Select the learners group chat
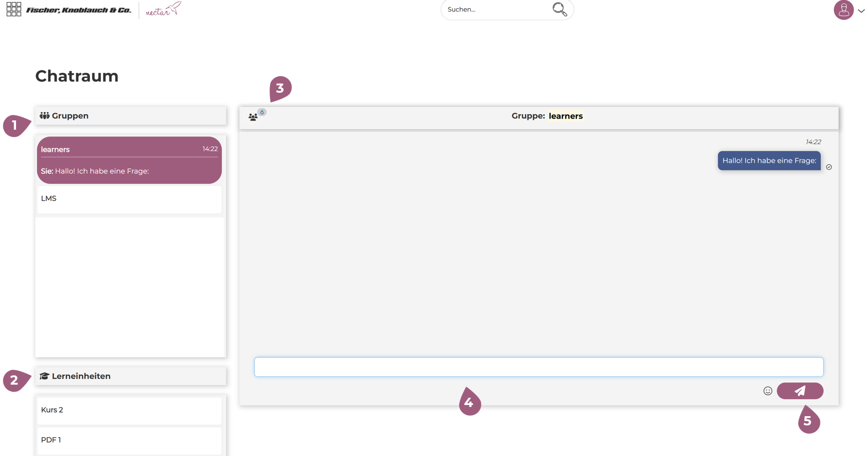Screen dimensions: 868x456 coord(129,160)
